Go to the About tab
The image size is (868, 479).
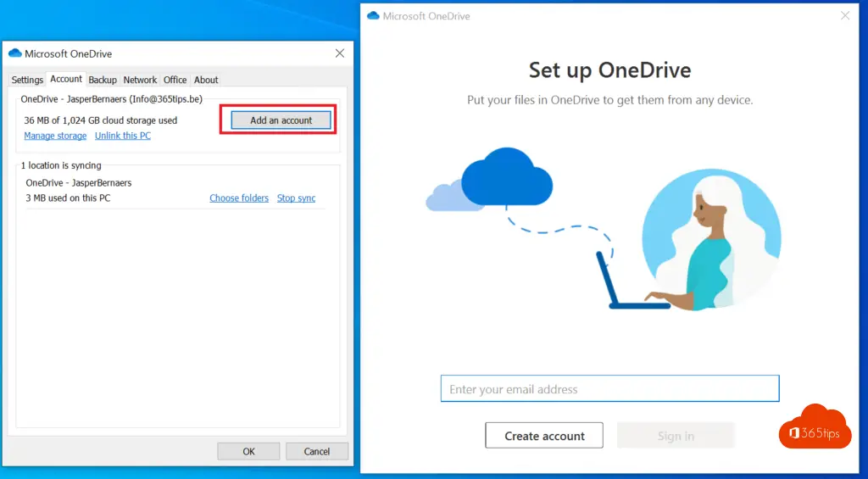pos(206,80)
